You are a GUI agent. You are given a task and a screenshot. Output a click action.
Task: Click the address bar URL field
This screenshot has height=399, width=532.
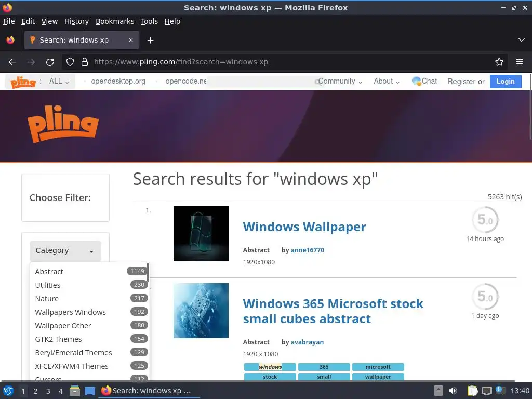click(x=292, y=62)
